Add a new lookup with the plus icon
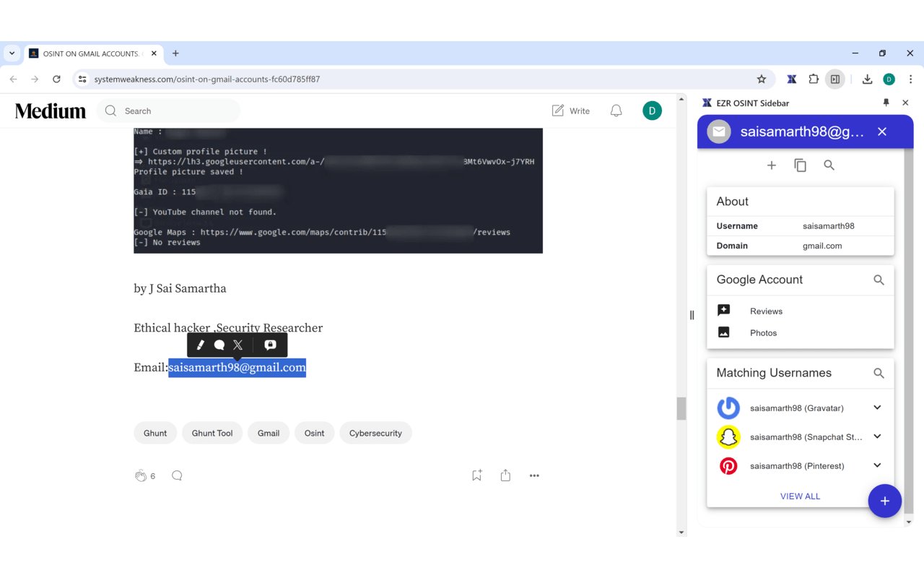 coord(771,165)
